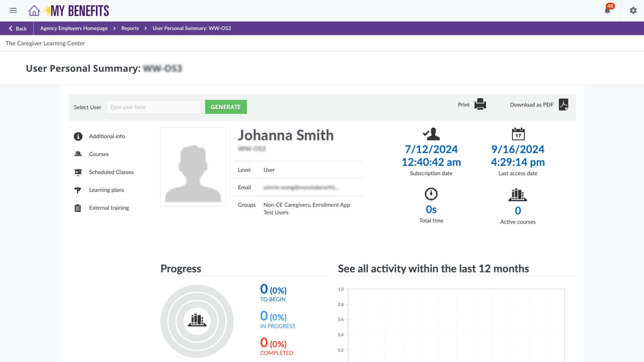Click the Additional info icon

click(x=77, y=136)
